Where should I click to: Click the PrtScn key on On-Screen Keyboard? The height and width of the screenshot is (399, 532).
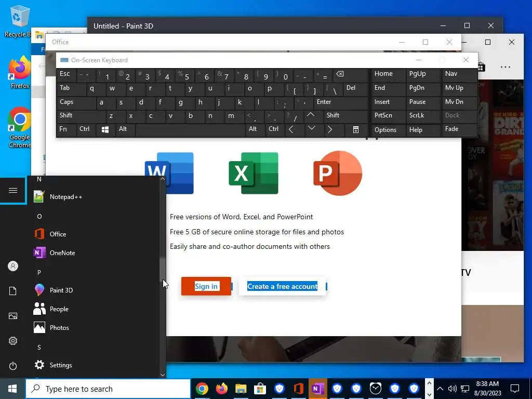[x=389, y=116]
